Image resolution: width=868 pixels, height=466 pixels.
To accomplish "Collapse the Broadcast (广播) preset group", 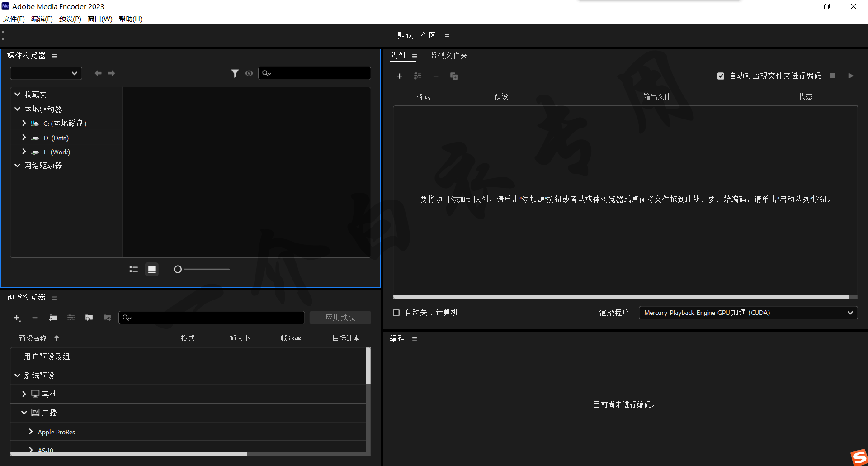I will [24, 413].
